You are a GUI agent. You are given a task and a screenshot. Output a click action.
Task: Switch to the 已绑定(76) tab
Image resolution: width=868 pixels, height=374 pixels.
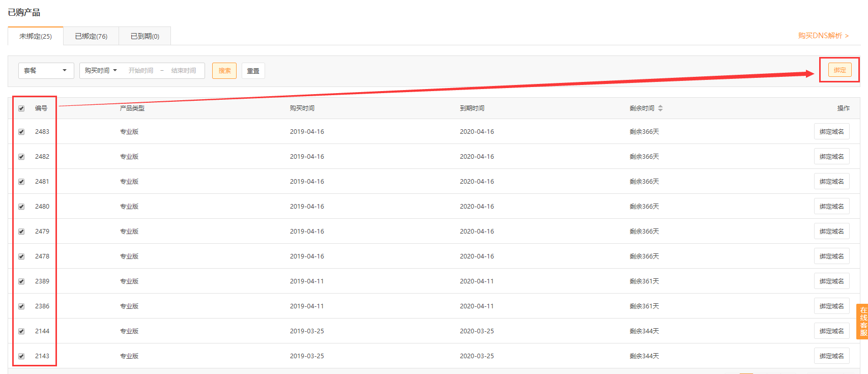click(x=91, y=36)
